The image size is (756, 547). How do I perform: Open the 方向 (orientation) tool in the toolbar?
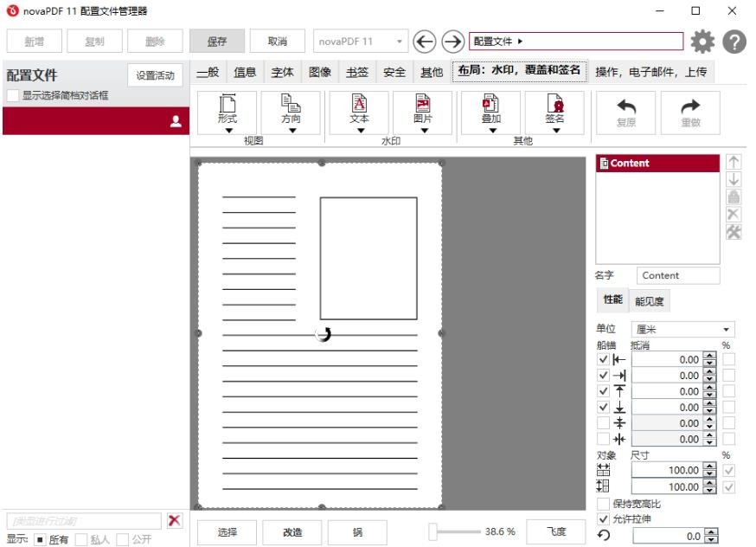pyautogui.click(x=293, y=111)
